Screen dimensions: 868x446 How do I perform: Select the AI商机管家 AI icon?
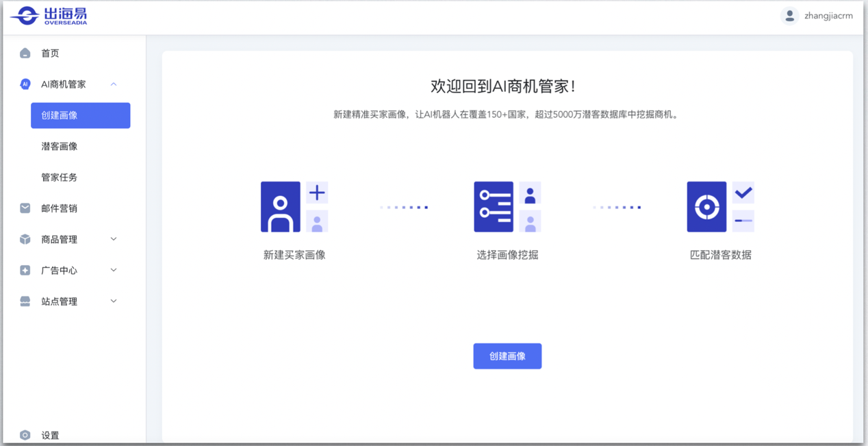(x=25, y=84)
